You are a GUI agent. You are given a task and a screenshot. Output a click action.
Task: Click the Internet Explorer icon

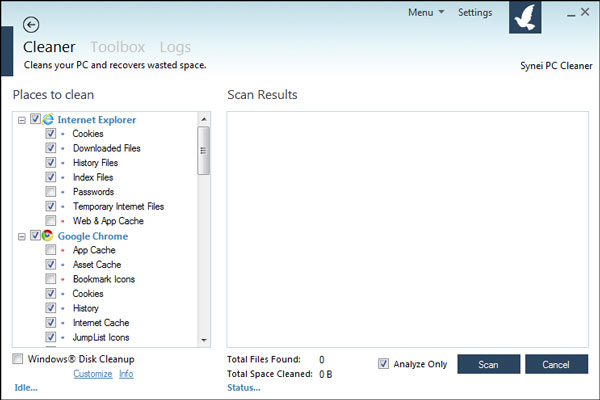48,119
